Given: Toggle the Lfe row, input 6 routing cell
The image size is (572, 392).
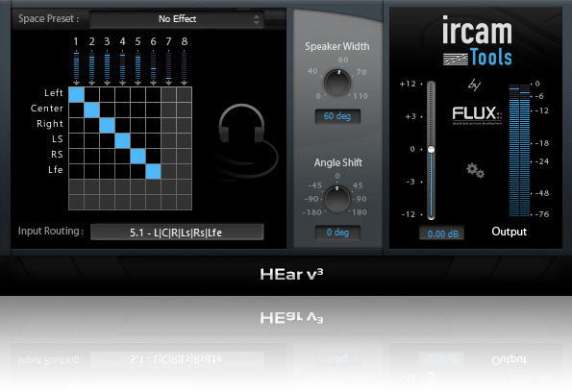Looking at the screenshot, I should [x=153, y=171].
